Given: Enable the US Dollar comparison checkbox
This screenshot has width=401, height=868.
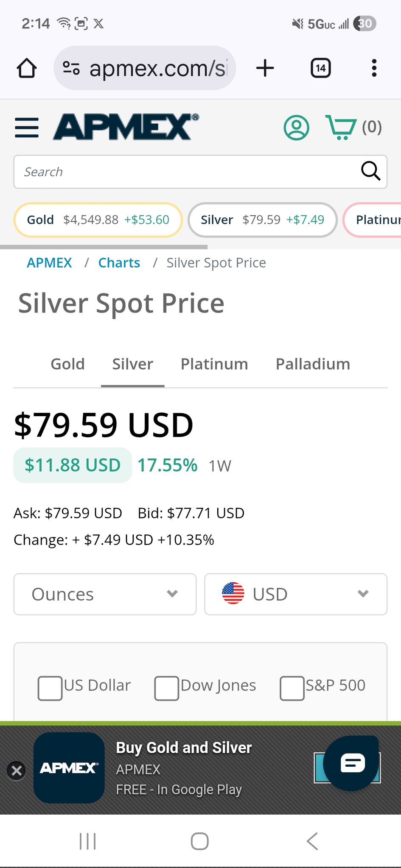Looking at the screenshot, I should point(50,688).
